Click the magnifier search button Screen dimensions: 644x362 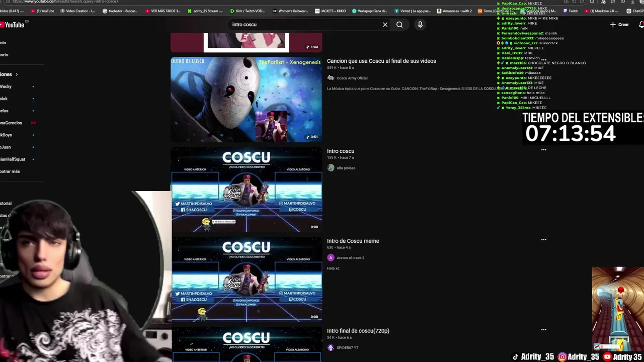(399, 25)
